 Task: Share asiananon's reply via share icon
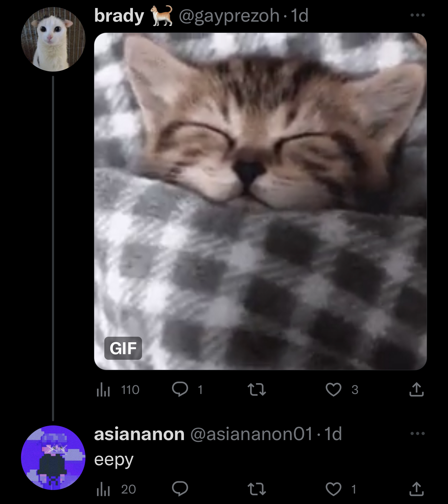coord(416,489)
